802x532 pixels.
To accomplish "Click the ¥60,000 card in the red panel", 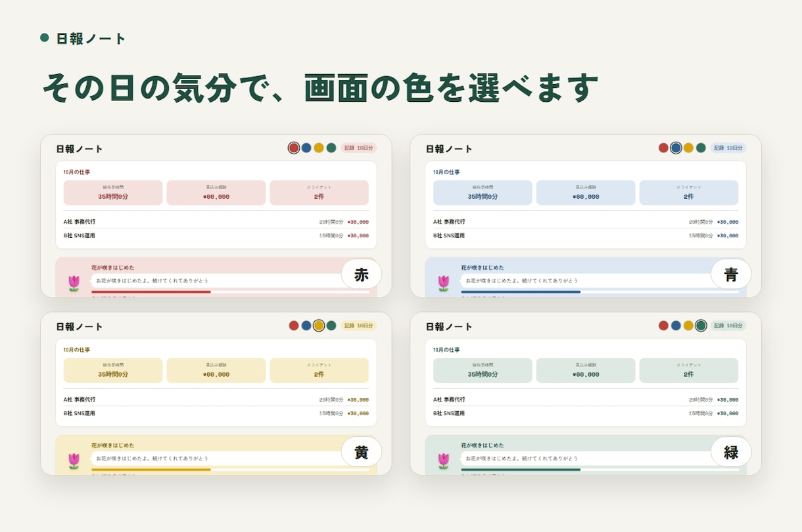I will pos(216,192).
